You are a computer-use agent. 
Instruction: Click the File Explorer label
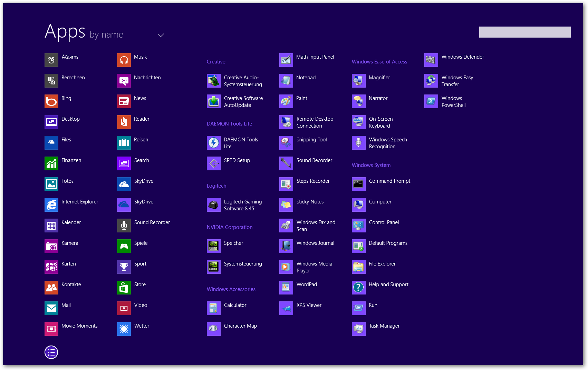pyautogui.click(x=382, y=264)
